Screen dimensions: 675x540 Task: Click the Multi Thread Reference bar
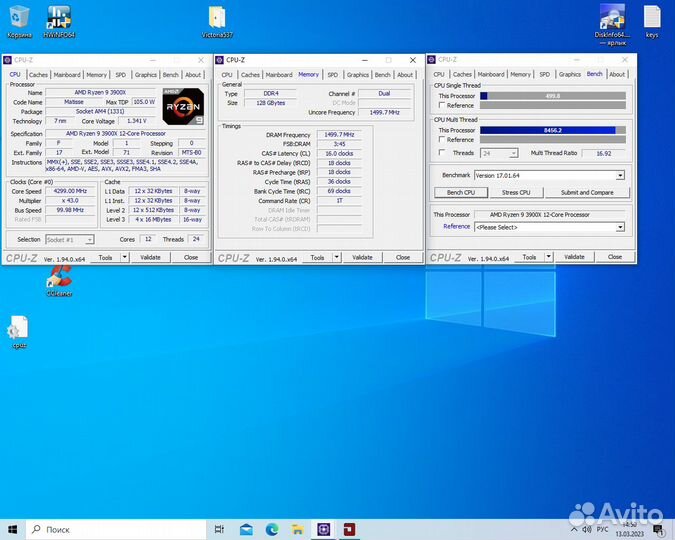point(553,140)
